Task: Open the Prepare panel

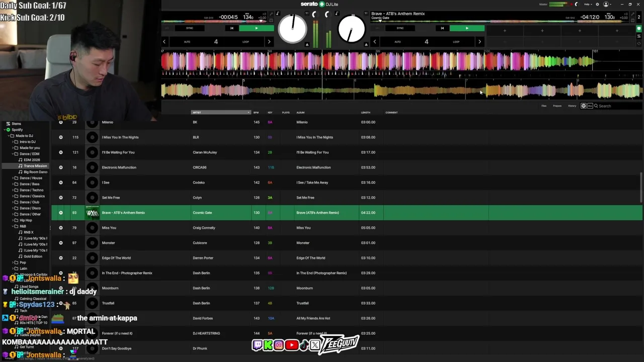Action: (x=557, y=106)
